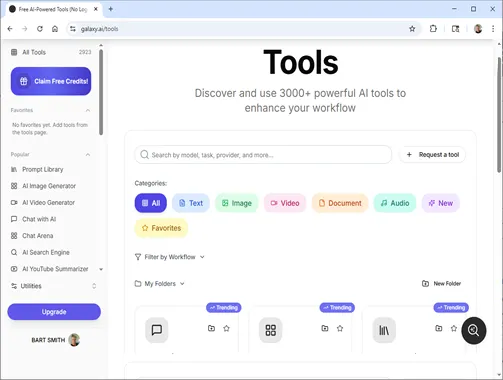Click Claim Free Credits button
The width and height of the screenshot is (503, 380).
[x=51, y=81]
